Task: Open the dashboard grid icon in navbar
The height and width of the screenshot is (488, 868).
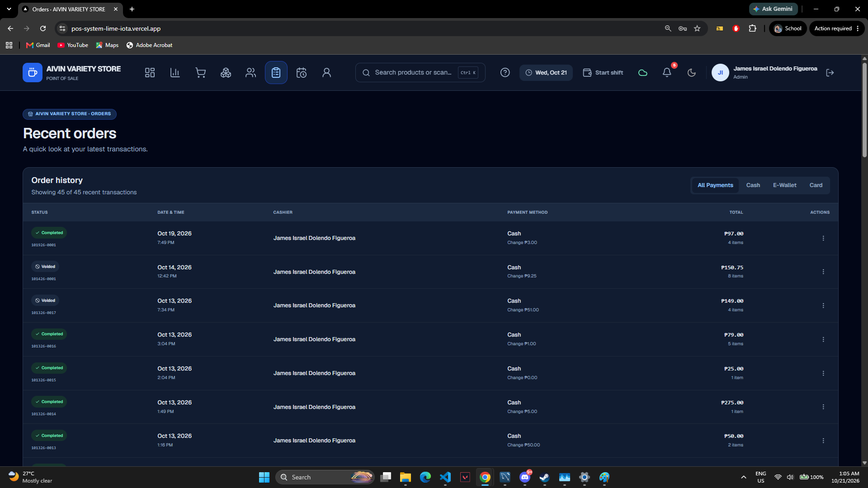Action: click(150, 73)
